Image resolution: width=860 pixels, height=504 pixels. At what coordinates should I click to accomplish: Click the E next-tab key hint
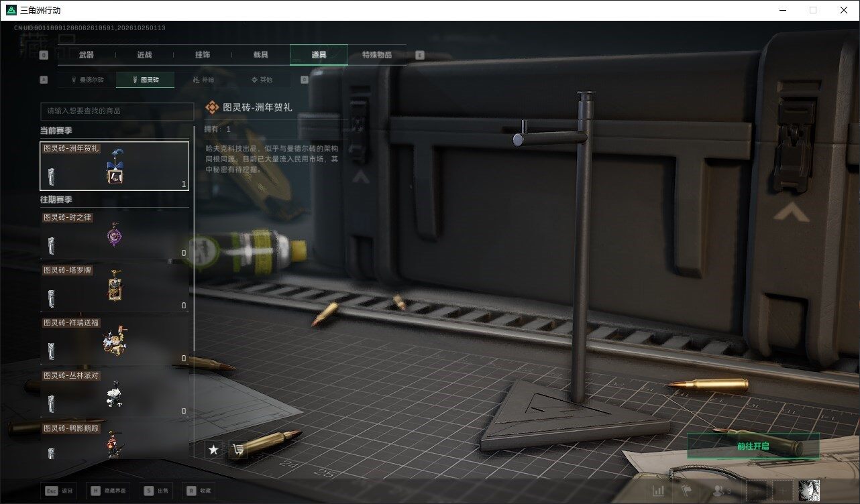coord(420,55)
